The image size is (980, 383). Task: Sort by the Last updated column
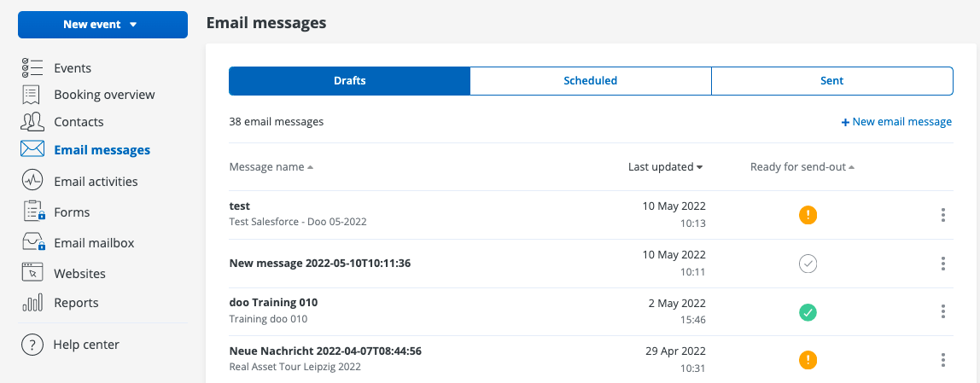click(x=665, y=167)
